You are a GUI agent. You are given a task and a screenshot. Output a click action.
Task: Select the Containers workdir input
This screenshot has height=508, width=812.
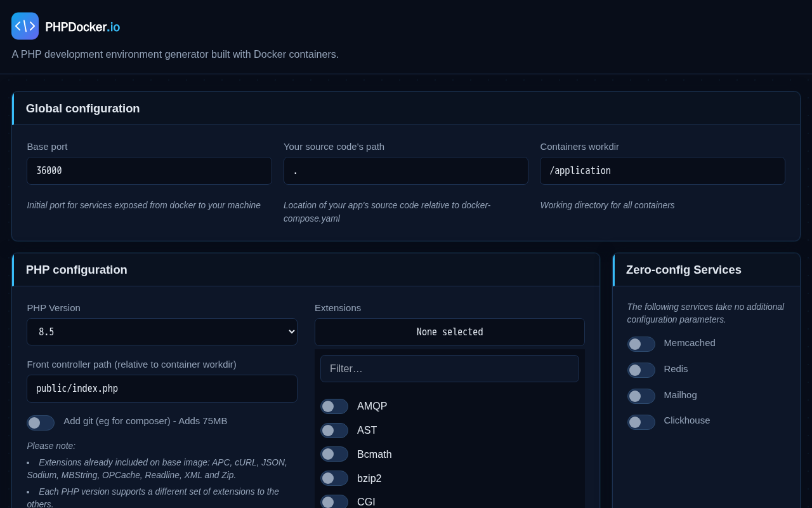tap(662, 171)
